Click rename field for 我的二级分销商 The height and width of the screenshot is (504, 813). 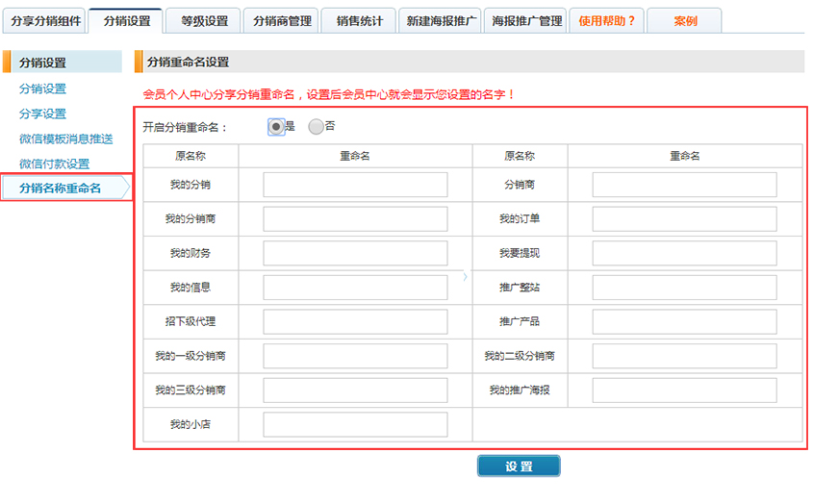(684, 356)
